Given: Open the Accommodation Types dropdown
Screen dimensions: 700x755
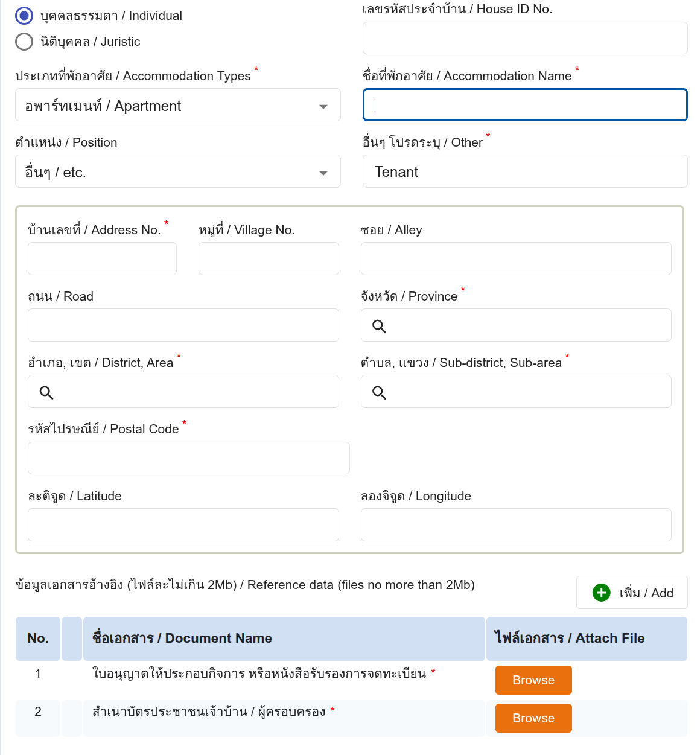Looking at the screenshot, I should click(x=177, y=106).
